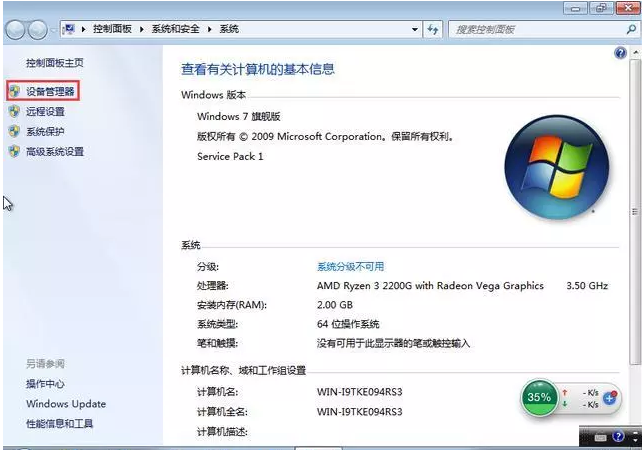This screenshot has height=450, width=642.
Task: Open Device Manager (设备管理器) link
Action: [x=50, y=91]
